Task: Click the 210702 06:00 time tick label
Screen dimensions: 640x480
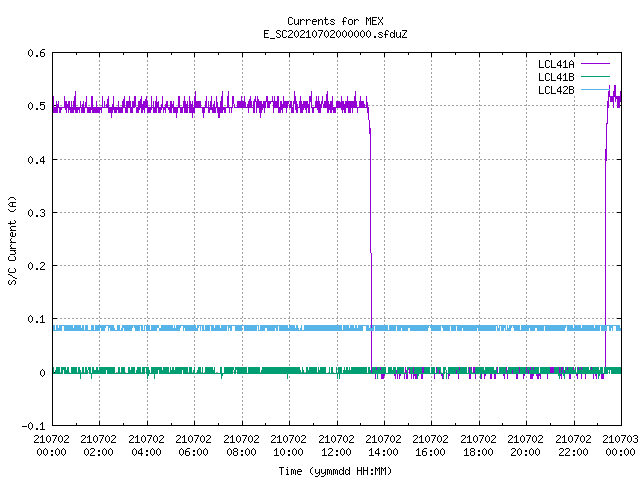Action: point(193,445)
